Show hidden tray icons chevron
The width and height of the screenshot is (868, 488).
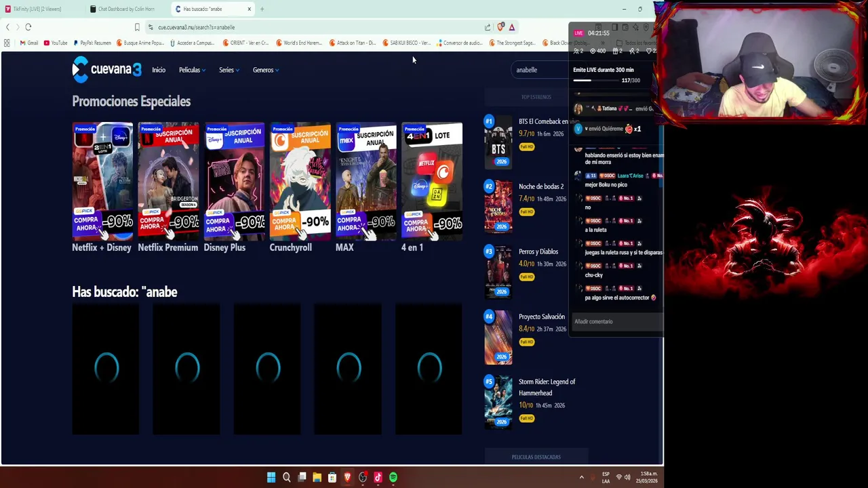(581, 477)
